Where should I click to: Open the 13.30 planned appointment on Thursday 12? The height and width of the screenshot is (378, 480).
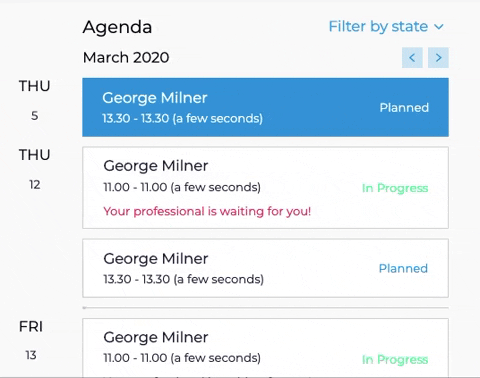click(x=265, y=268)
